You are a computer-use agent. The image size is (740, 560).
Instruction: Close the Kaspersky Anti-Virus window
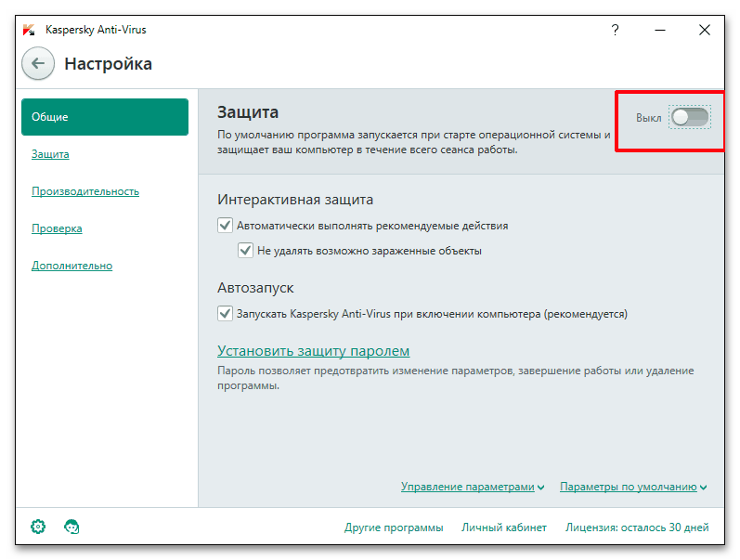(705, 31)
